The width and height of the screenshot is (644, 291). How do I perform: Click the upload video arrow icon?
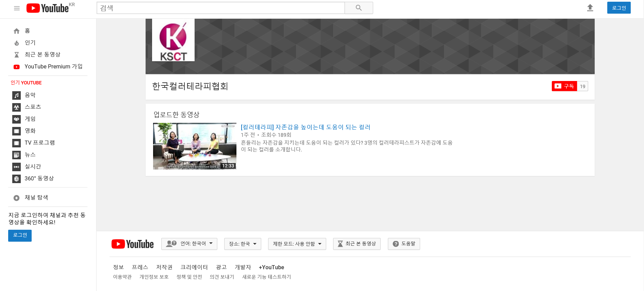pos(590,8)
